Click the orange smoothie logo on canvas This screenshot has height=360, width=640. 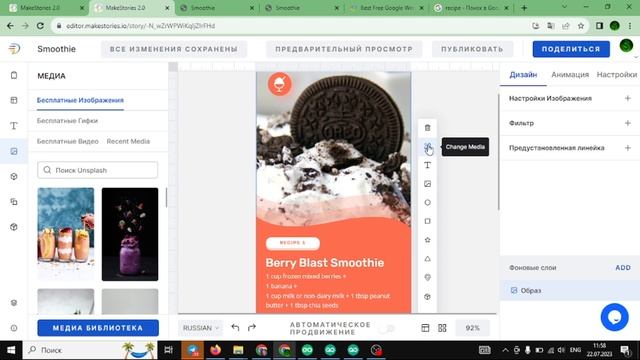[280, 84]
